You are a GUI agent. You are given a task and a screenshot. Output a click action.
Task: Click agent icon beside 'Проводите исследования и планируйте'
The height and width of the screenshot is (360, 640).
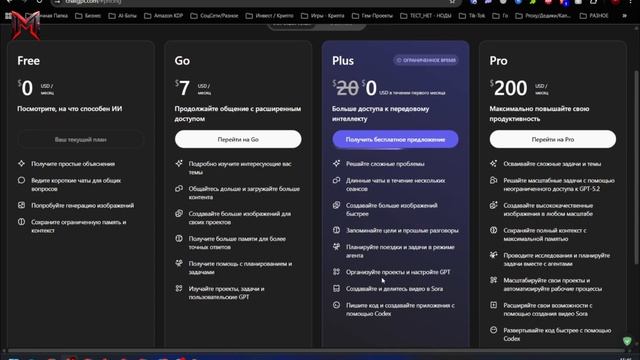(x=493, y=255)
